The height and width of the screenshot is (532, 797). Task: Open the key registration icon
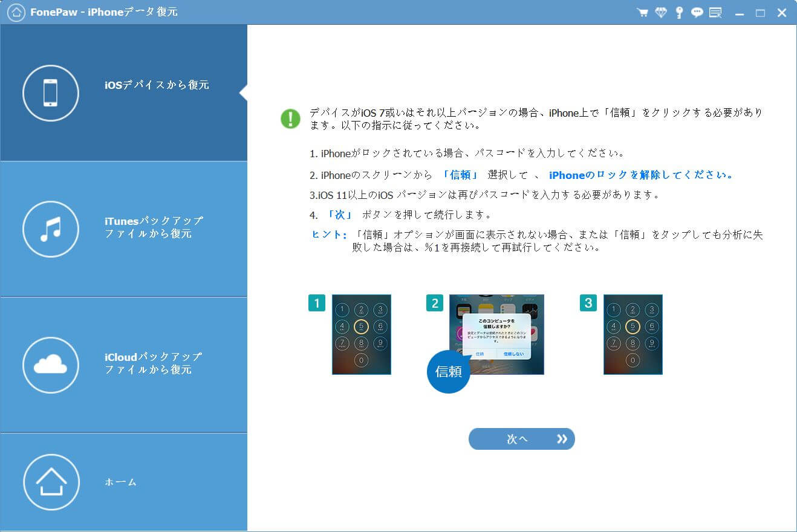(679, 13)
